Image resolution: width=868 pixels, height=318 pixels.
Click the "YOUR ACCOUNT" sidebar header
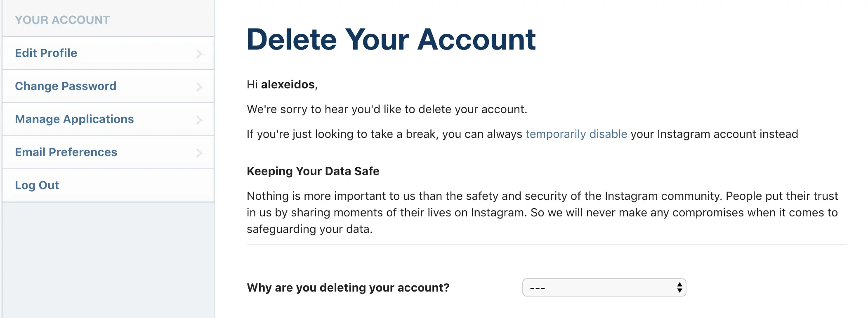point(62,20)
